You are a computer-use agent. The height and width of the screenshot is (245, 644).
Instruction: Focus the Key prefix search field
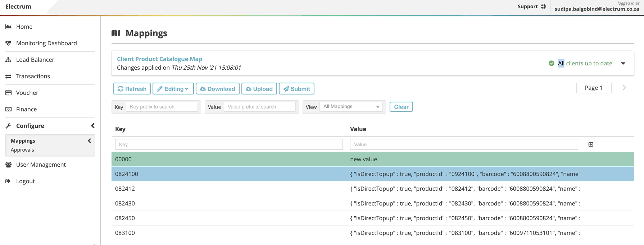click(x=162, y=107)
